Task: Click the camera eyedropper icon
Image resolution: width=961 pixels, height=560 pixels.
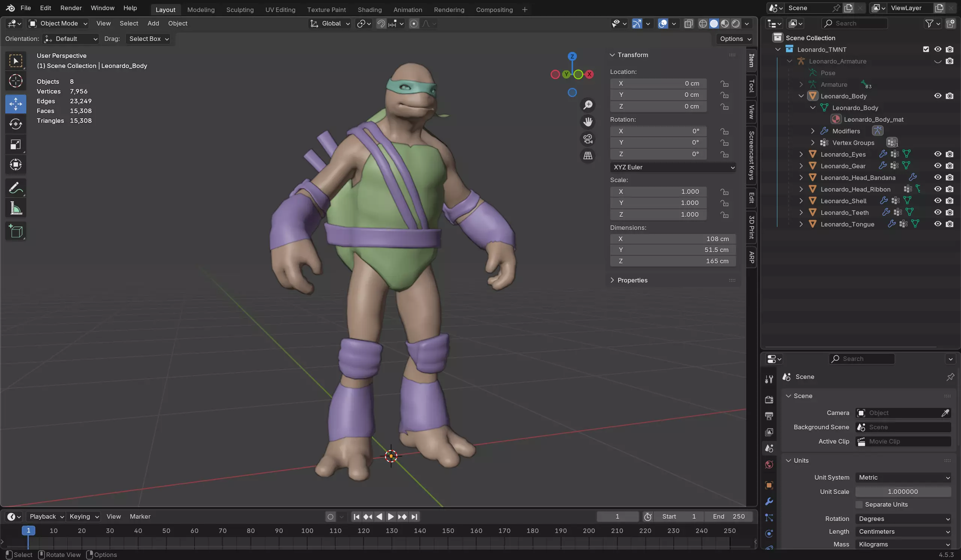Action: [x=945, y=413]
